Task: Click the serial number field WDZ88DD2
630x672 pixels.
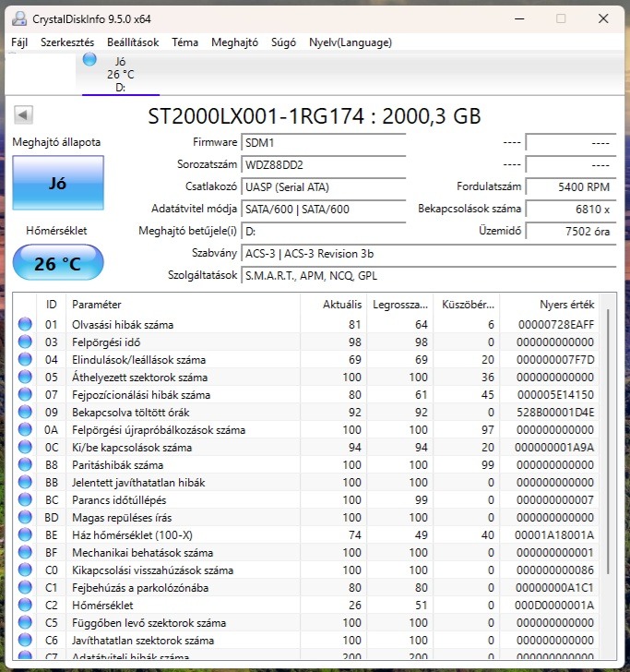Action: click(x=324, y=165)
